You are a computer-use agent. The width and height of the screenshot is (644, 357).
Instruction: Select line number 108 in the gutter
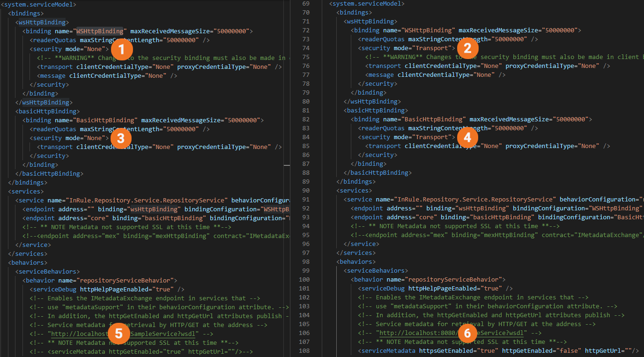304,351
